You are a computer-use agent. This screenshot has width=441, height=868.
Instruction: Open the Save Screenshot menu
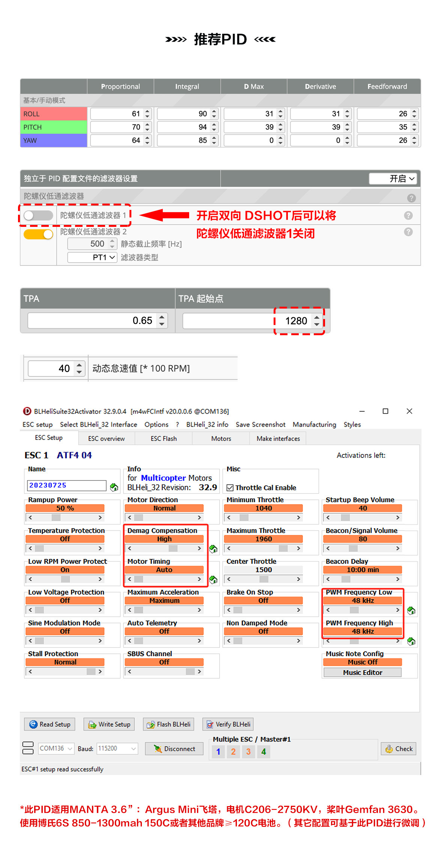pos(260,424)
